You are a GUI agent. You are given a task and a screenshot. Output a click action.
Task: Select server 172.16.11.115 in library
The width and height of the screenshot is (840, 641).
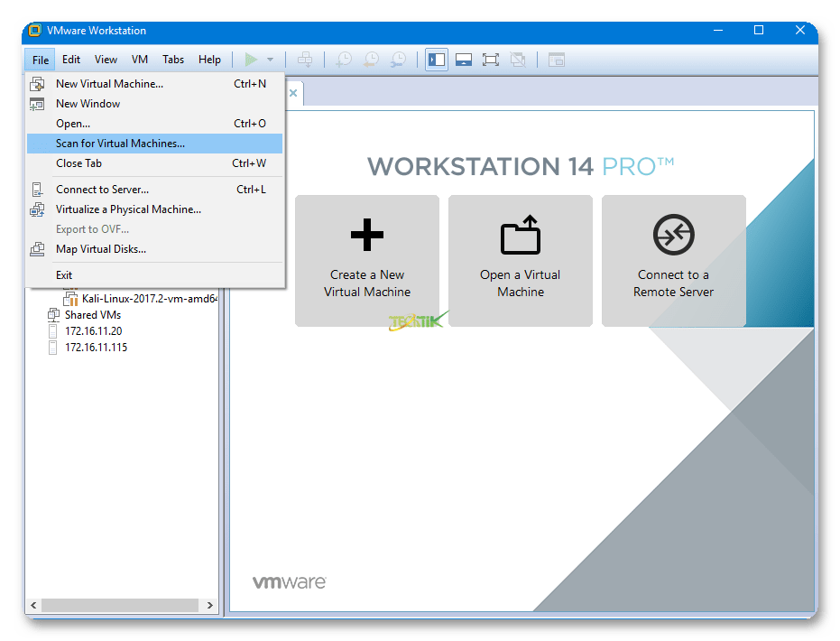coord(96,348)
